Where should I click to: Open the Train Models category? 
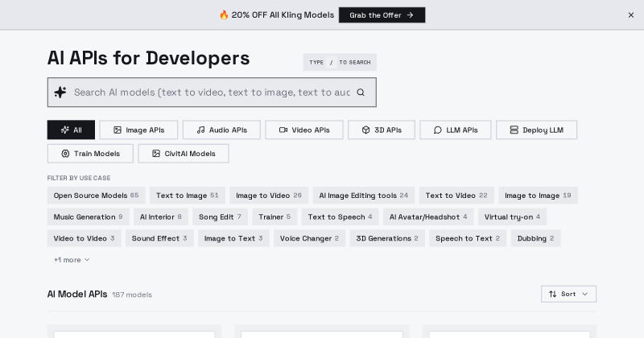coord(90,153)
